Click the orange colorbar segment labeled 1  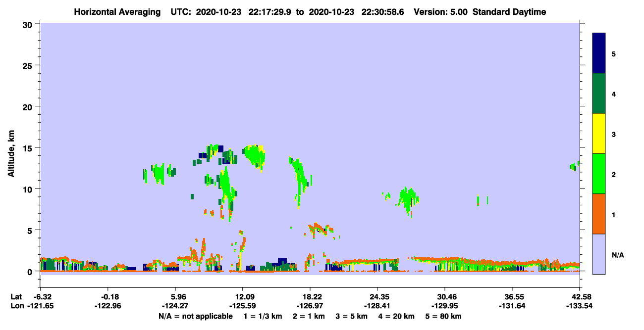click(x=599, y=214)
